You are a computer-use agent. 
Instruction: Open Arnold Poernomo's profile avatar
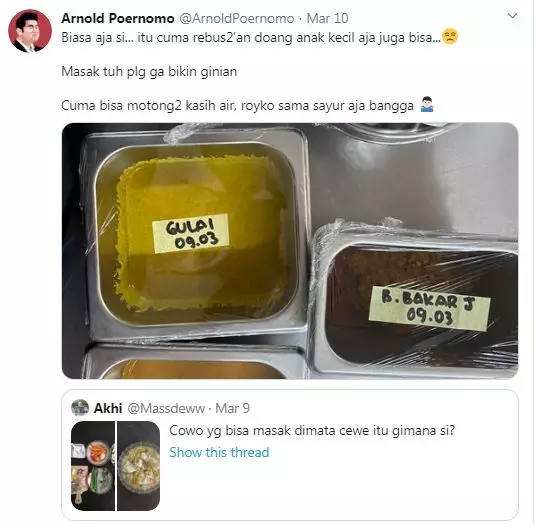pos(30,31)
